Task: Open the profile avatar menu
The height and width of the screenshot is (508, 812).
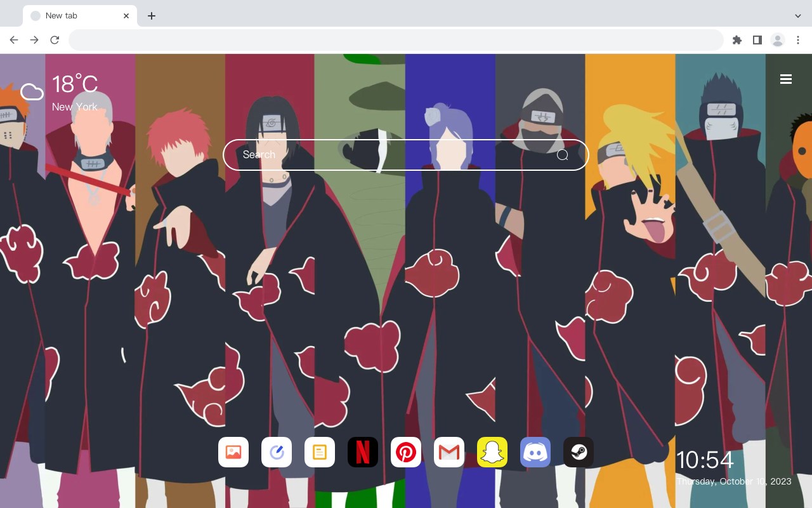Action: (778, 40)
